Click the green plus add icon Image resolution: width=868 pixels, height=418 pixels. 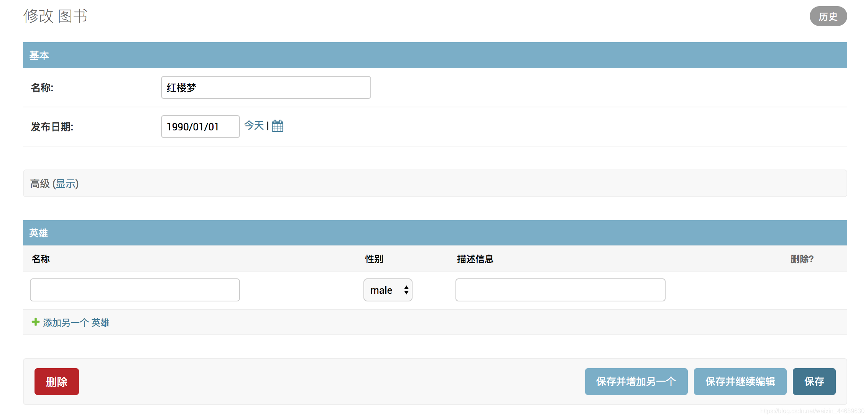tap(35, 322)
